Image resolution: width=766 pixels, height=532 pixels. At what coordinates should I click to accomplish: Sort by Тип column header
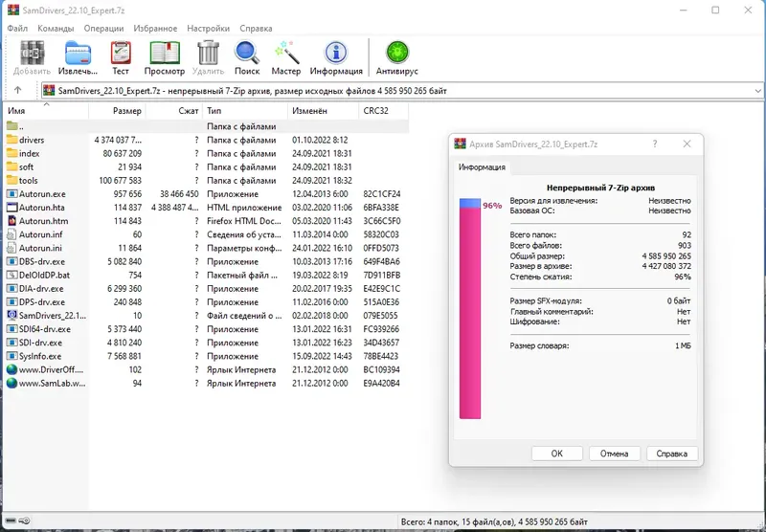coord(245,111)
